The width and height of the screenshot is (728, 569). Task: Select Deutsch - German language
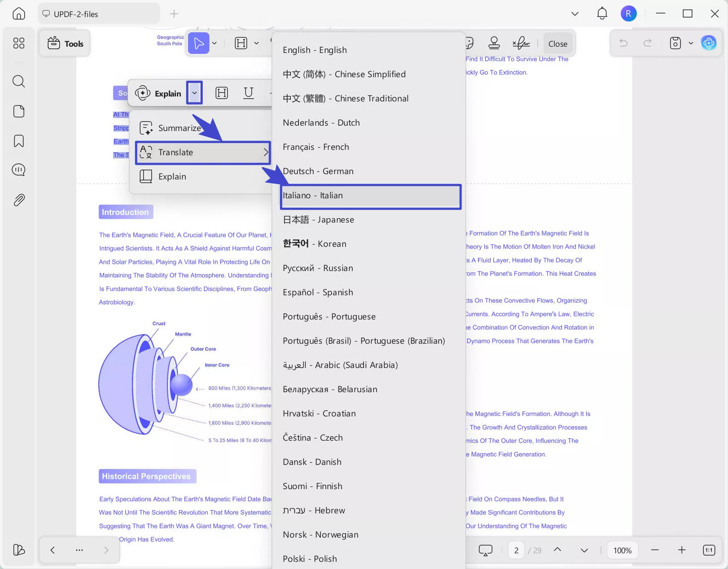pos(368,171)
